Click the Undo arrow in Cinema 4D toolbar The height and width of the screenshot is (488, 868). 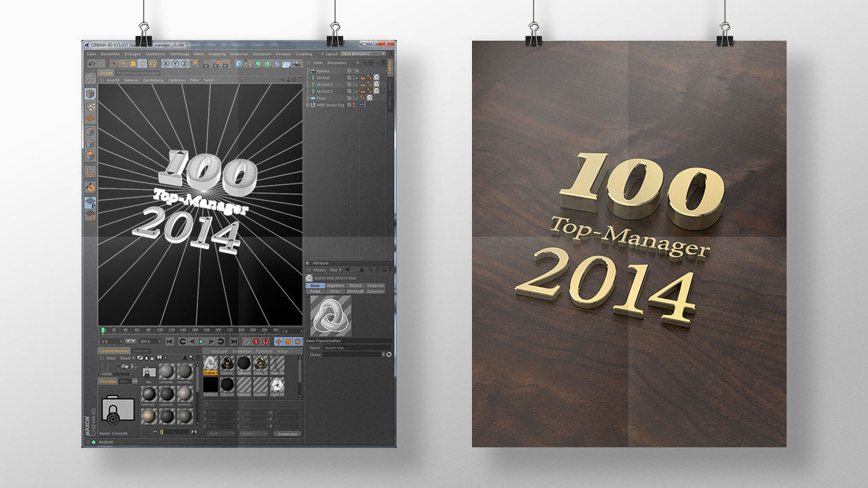tap(92, 64)
